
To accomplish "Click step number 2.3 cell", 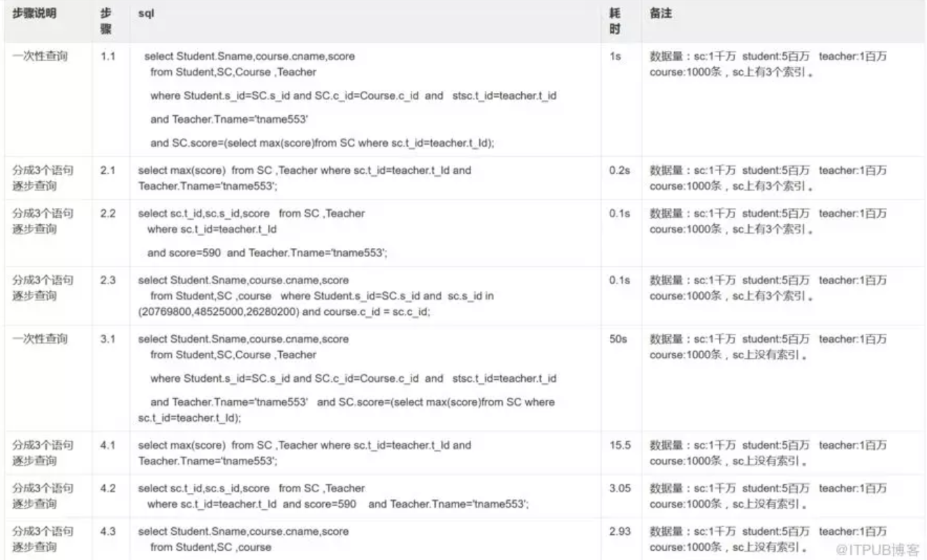I will [108, 281].
